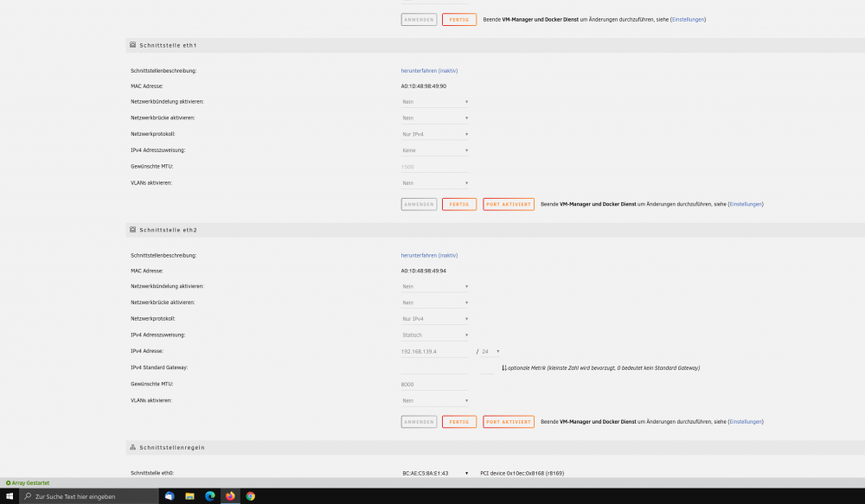
Task: Click the Schnittstellenregeln section icon
Action: click(x=132, y=447)
